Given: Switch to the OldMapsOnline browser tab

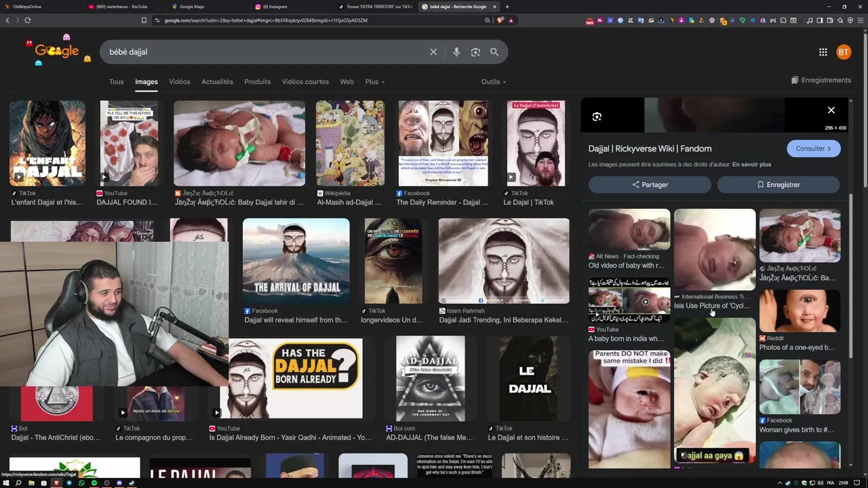Looking at the screenshot, I should (27, 7).
